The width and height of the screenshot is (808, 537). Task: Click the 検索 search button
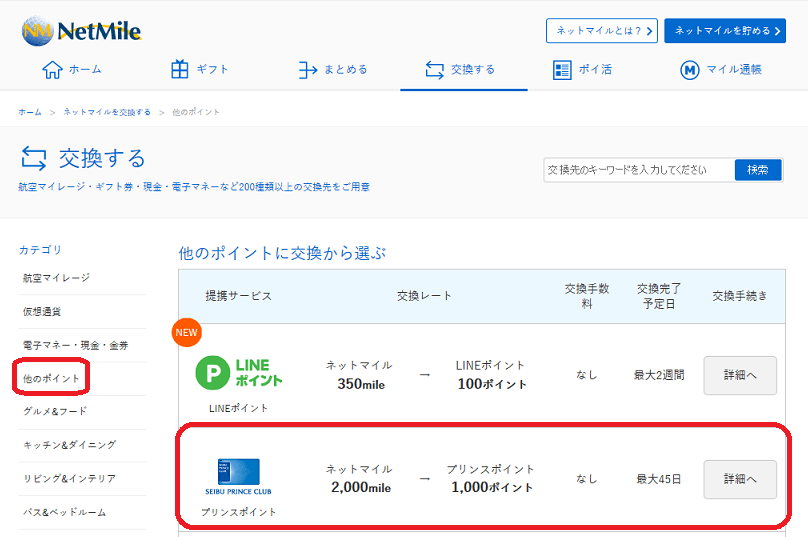(758, 170)
